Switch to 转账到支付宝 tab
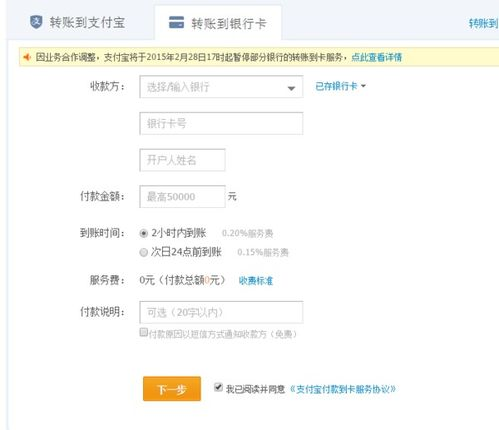The width and height of the screenshot is (499, 430). tap(78, 22)
